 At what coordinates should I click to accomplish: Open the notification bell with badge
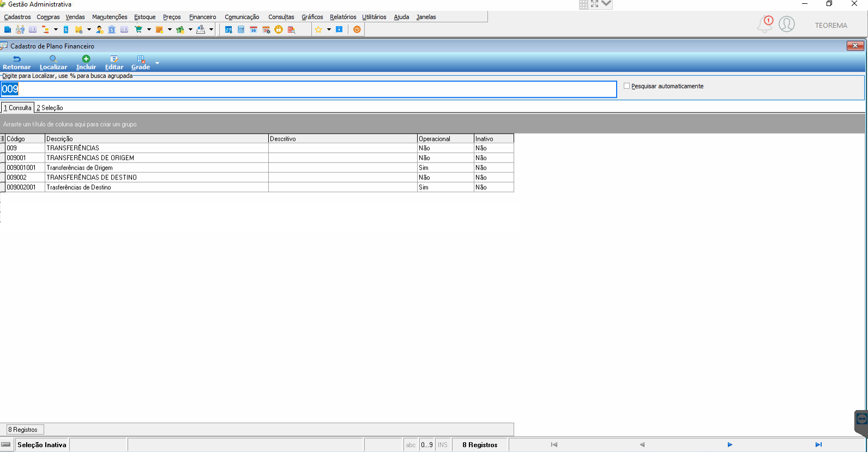pos(765,24)
